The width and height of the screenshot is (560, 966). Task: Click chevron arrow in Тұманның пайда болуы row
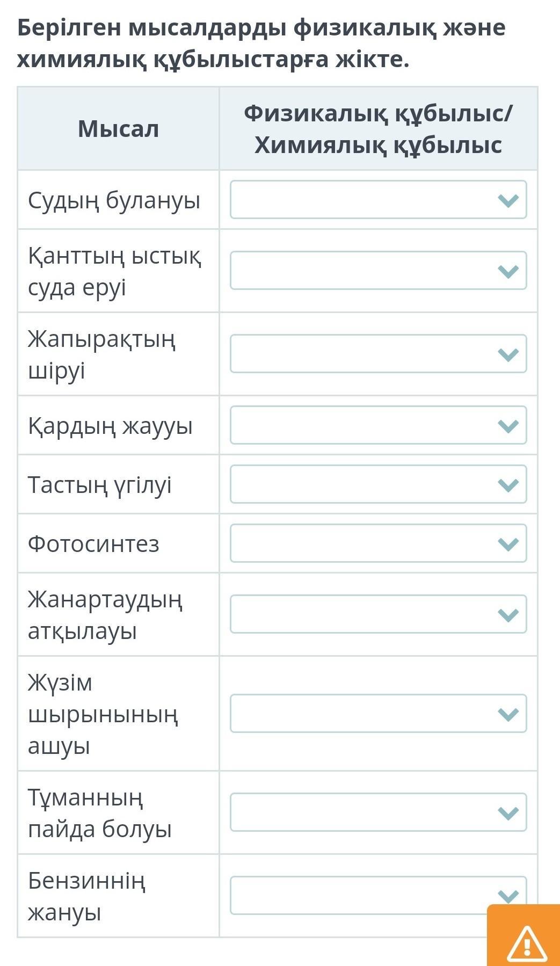click(x=508, y=813)
